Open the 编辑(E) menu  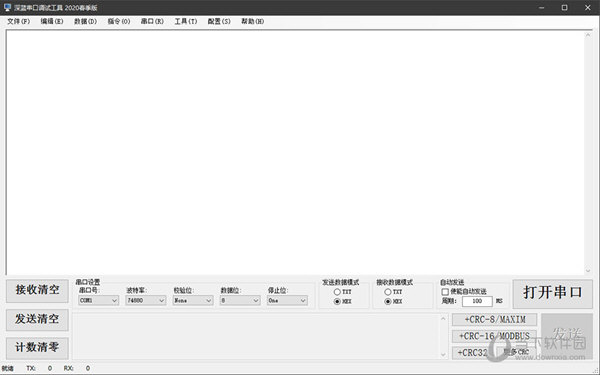(x=52, y=21)
